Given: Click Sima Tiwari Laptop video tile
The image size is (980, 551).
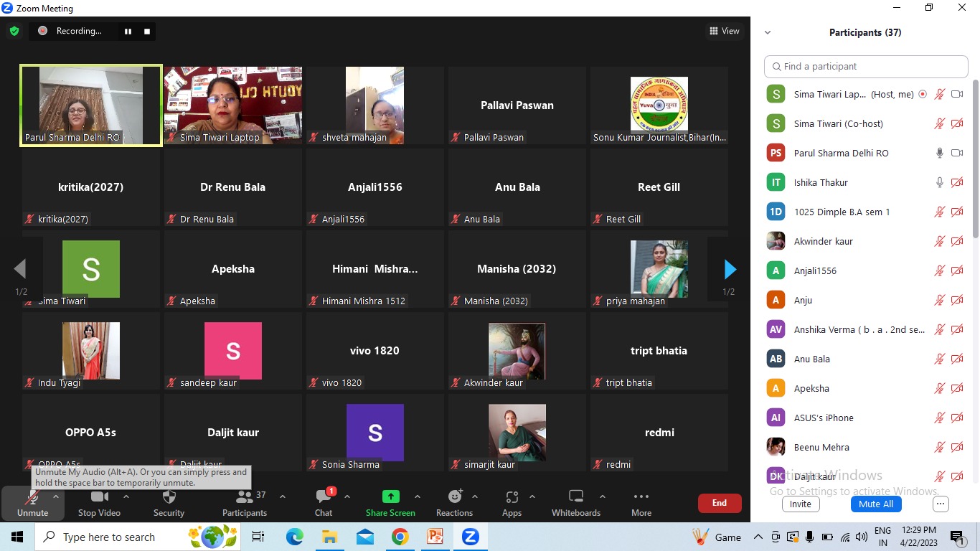Looking at the screenshot, I should point(233,105).
